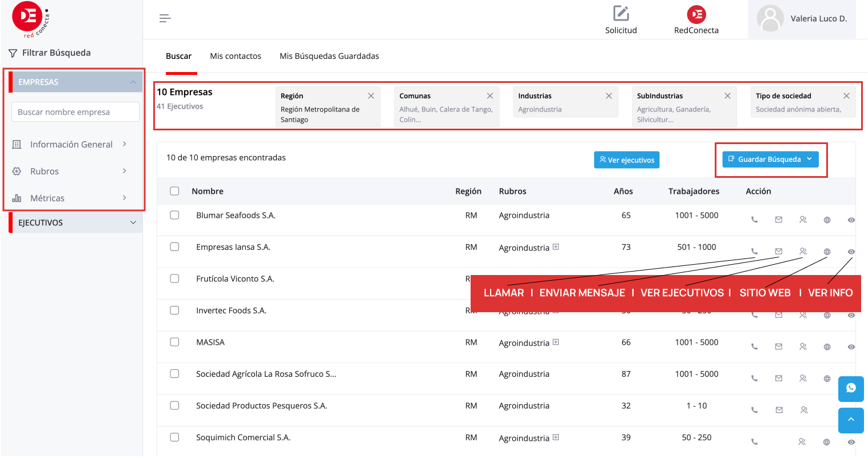Call MASISA using phone icon
868x458 pixels.
[x=754, y=347]
